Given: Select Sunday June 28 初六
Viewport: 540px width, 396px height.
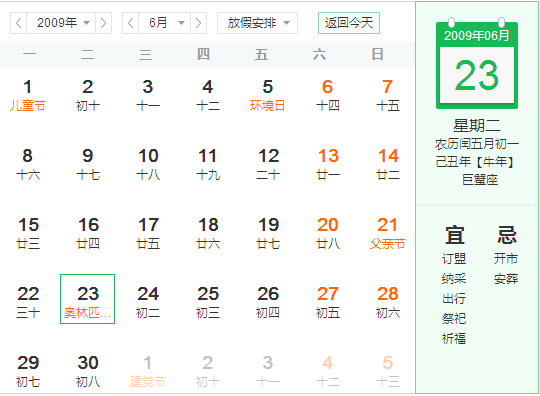Looking at the screenshot, I should (x=387, y=302).
